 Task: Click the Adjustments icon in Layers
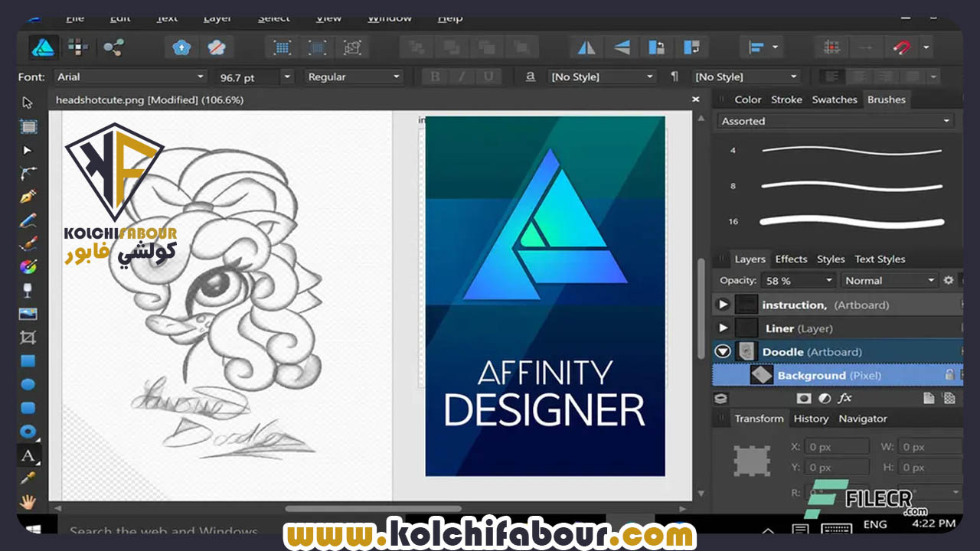pos(825,398)
